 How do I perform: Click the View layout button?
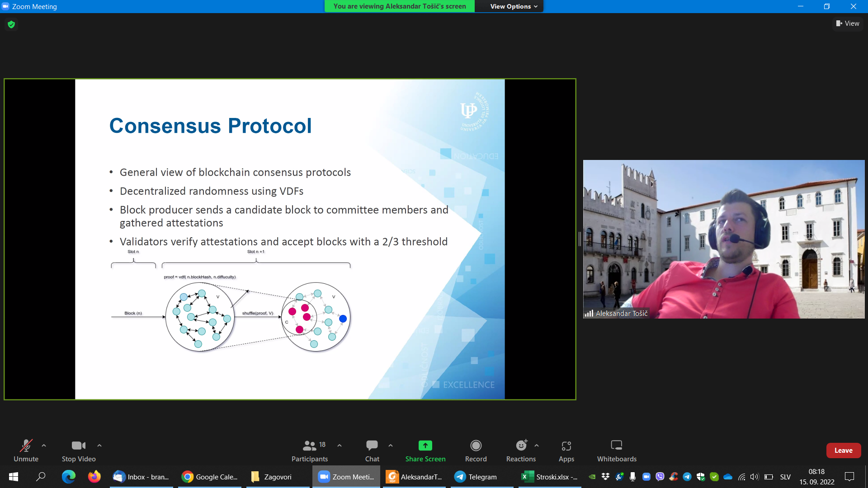(848, 23)
